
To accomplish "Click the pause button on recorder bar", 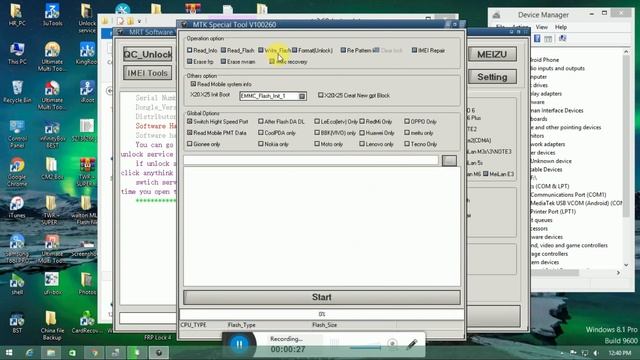I will point(239,345).
